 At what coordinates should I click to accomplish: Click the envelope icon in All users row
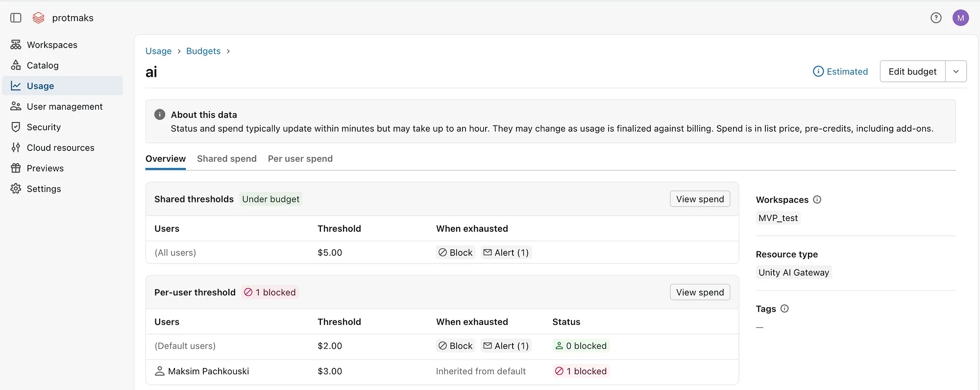click(487, 252)
